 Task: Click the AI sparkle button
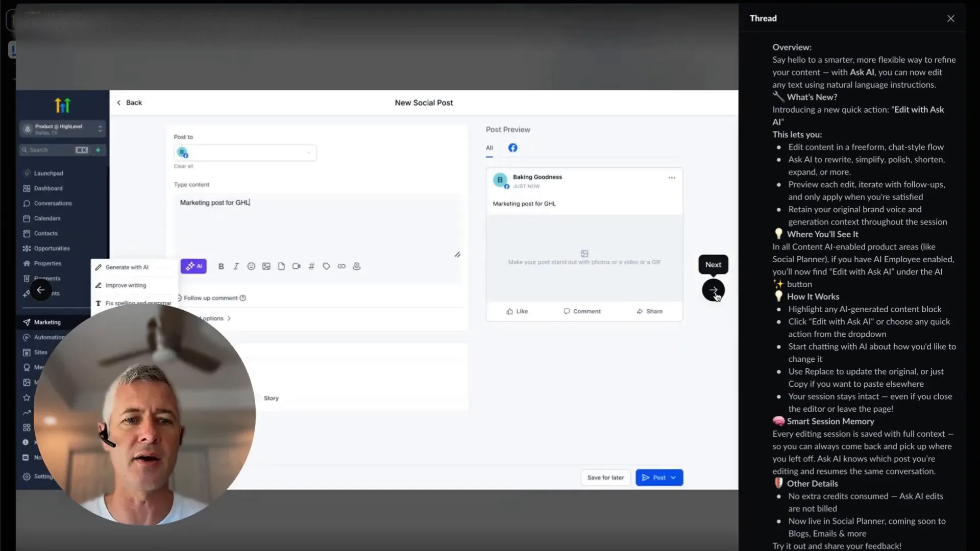193,266
